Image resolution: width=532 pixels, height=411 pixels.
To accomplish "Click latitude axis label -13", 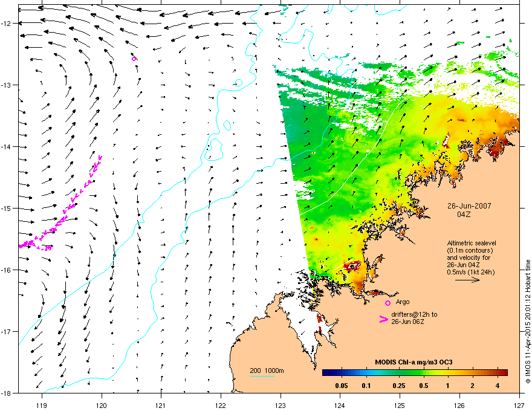I will point(6,85).
